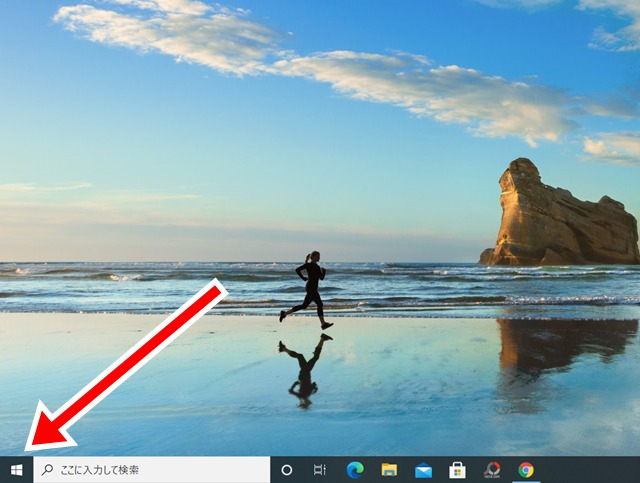This screenshot has height=483, width=640.
Task: Open the Mail app from the taskbar
Action: pos(423,470)
